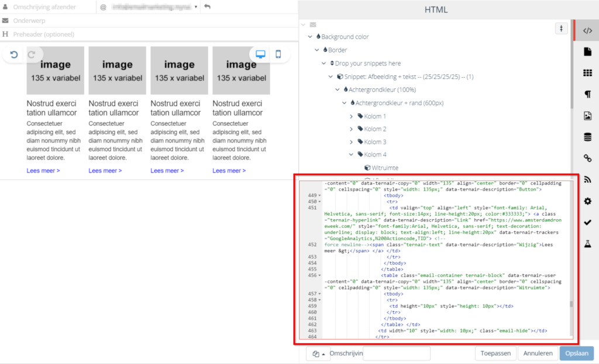
Task: Fold code at line 456 arrow
Action: (320, 275)
